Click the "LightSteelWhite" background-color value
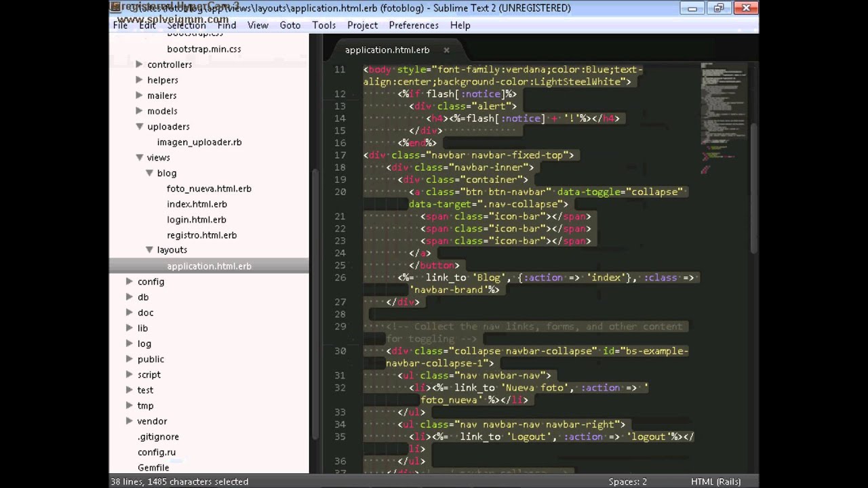Screen dimensions: 868x488 (x=578, y=81)
